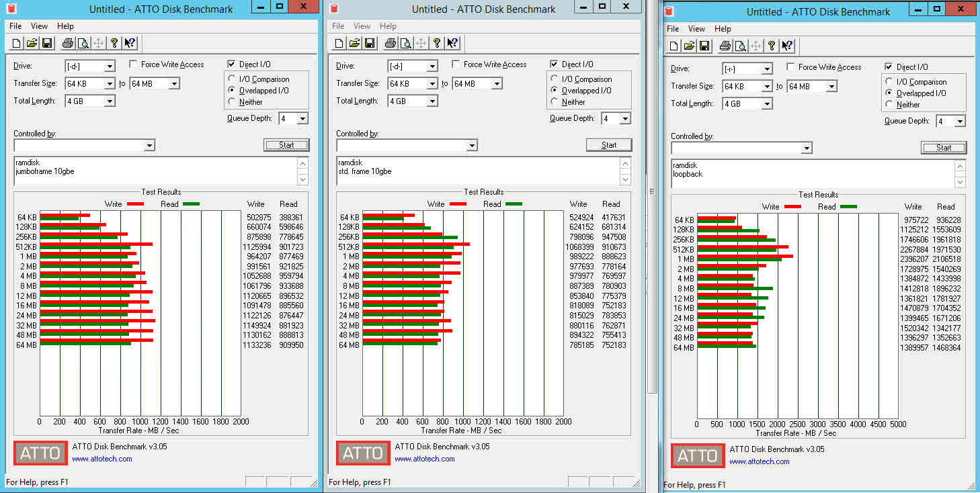Uncheck Direct I/O in loopback window
The image size is (980, 493).
click(x=889, y=67)
